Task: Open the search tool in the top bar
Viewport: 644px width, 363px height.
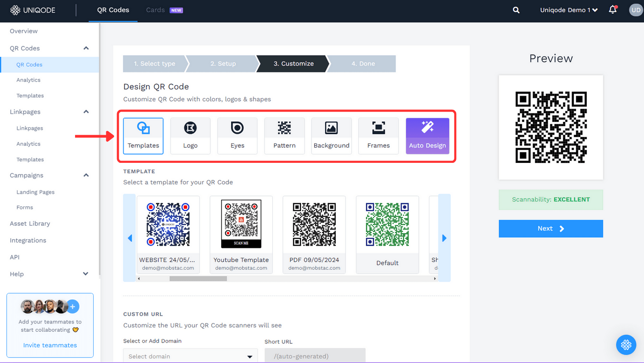Action: (x=516, y=10)
